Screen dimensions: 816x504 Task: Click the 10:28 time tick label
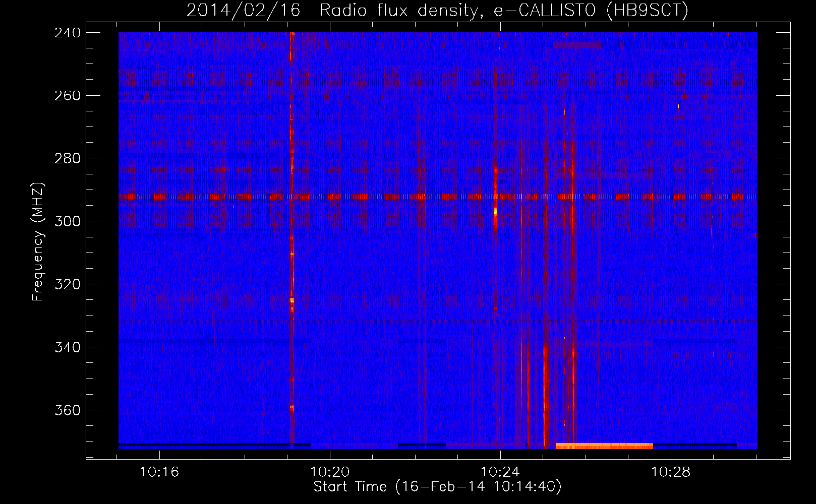click(x=671, y=472)
